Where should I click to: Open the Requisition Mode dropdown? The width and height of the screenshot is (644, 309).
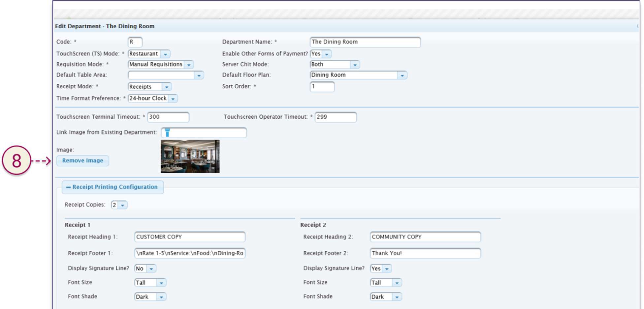[x=189, y=65]
